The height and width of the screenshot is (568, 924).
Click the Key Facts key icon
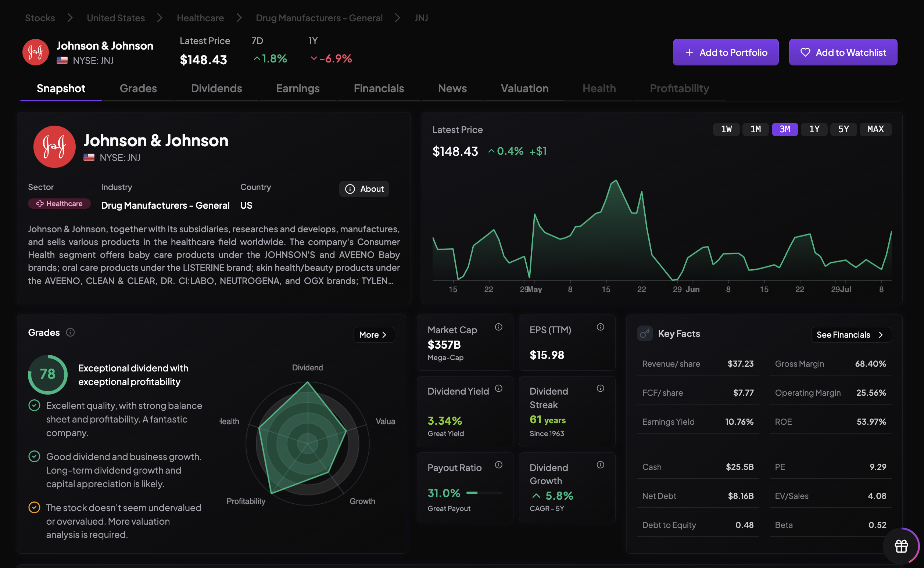pyautogui.click(x=645, y=334)
